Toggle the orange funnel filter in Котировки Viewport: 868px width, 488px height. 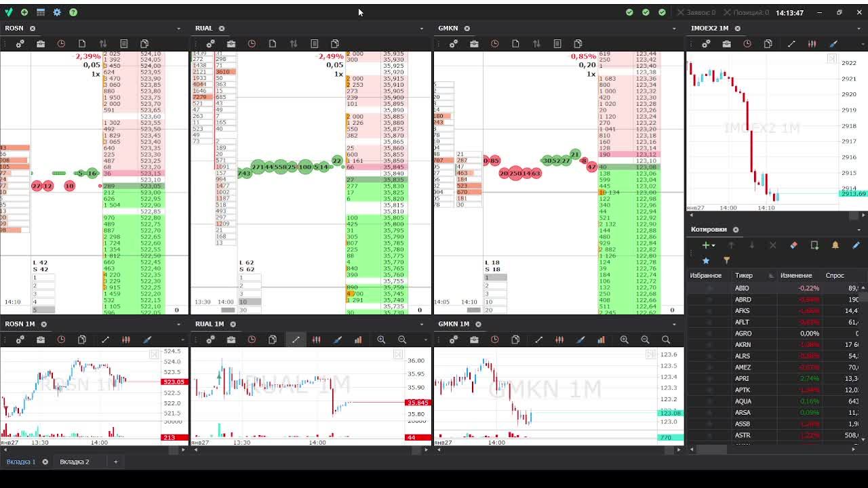726,260
